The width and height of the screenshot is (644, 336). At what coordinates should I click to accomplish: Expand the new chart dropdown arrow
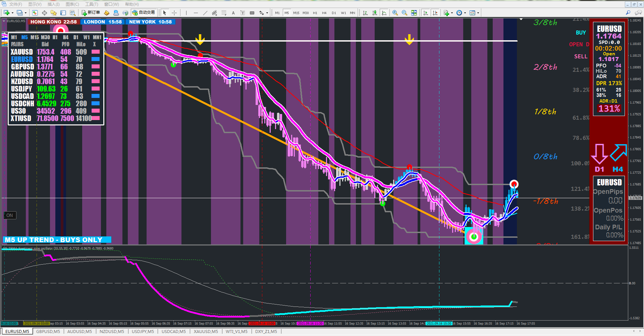click(12, 13)
